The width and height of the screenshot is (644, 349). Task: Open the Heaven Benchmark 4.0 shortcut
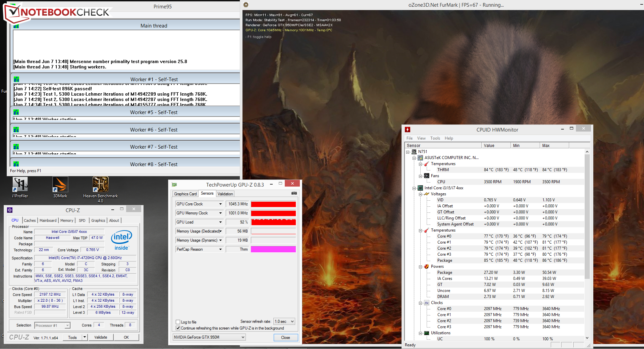(x=100, y=190)
